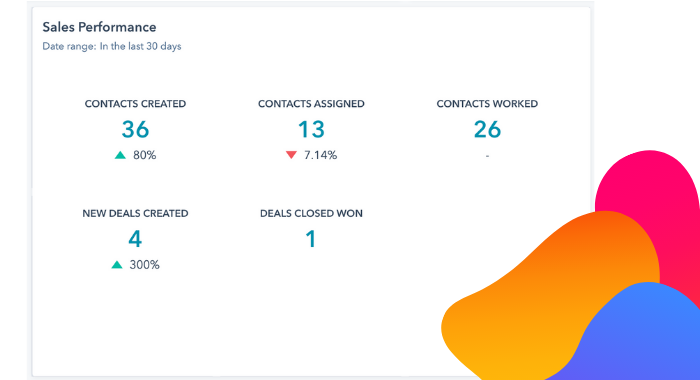Click the green up arrow beside 300%
The height and width of the screenshot is (380, 700).
pyautogui.click(x=117, y=265)
